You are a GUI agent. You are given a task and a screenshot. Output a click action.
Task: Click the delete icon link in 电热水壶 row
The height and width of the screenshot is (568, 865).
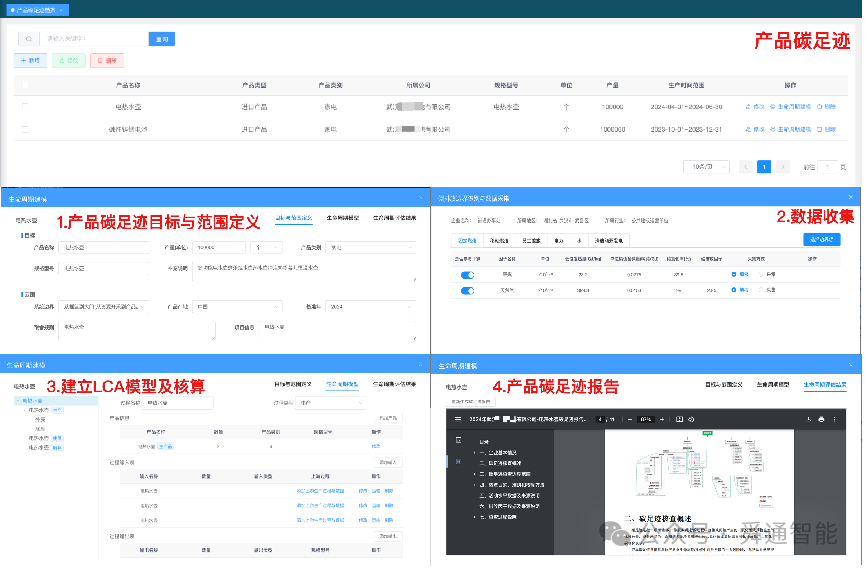click(x=826, y=106)
